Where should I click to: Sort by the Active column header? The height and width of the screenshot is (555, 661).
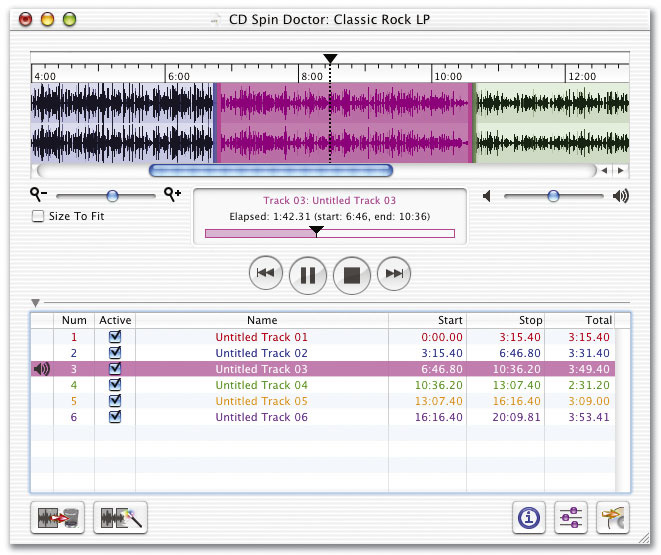click(x=115, y=320)
